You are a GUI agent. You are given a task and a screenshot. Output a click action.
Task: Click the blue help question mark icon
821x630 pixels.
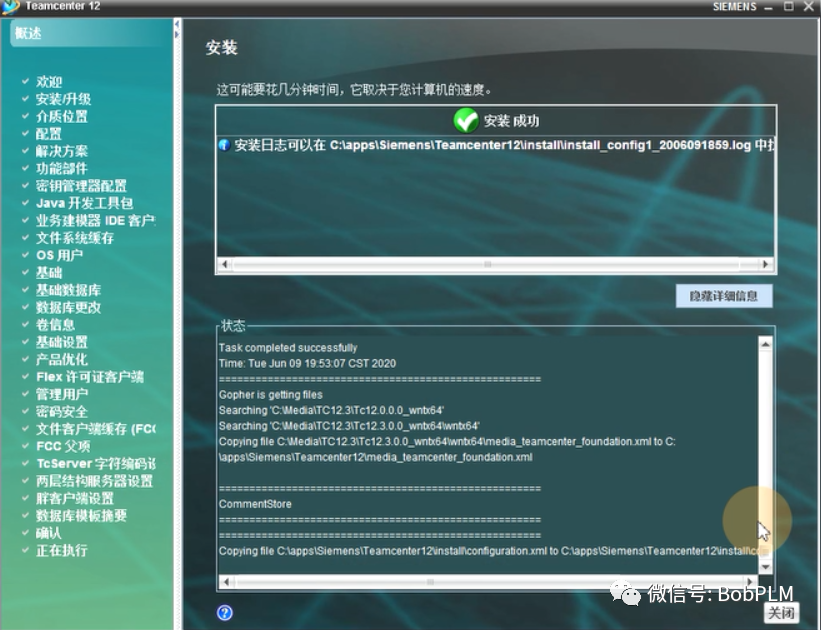[225, 612]
